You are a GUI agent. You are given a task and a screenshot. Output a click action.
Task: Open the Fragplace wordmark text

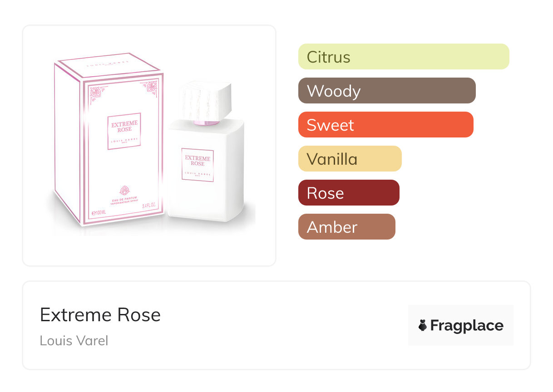coord(467,325)
